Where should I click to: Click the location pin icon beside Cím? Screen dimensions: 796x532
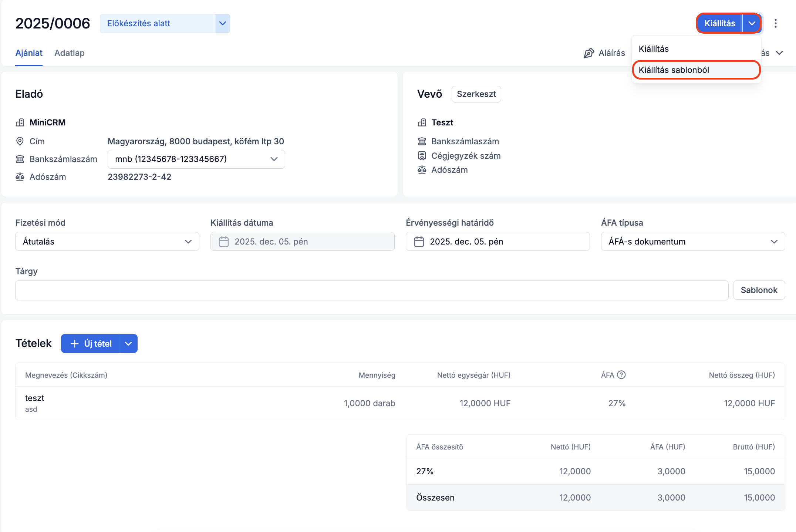[x=20, y=141]
